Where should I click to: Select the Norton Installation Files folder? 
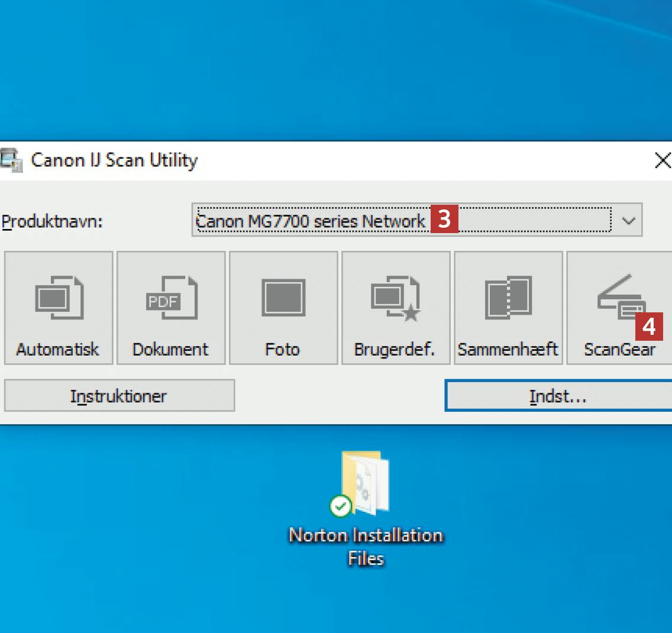[366, 482]
